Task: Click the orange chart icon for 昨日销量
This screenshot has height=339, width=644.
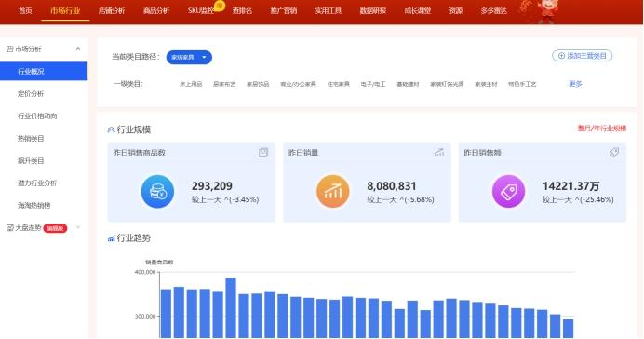Action: (x=332, y=192)
